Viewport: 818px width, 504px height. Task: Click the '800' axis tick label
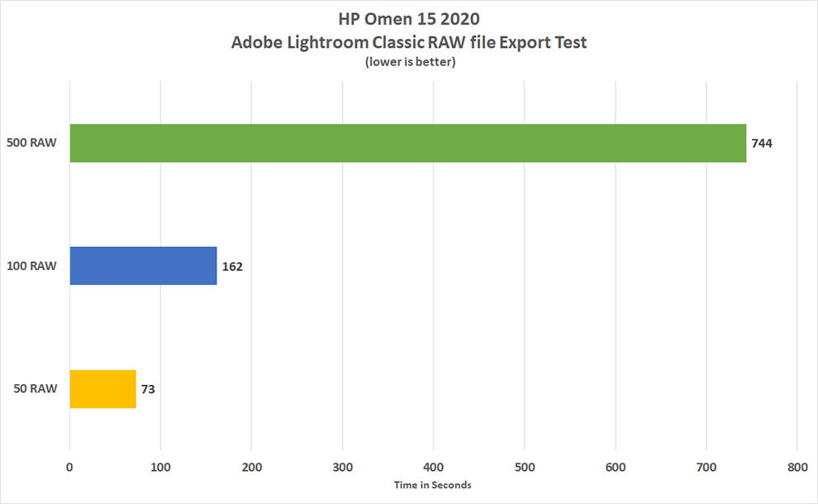tap(797, 467)
